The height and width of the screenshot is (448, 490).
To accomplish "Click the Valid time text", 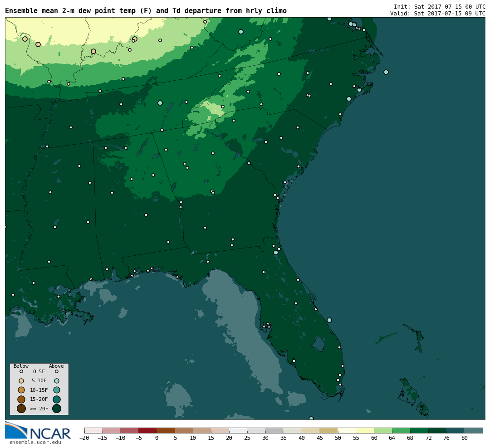I will click(437, 14).
